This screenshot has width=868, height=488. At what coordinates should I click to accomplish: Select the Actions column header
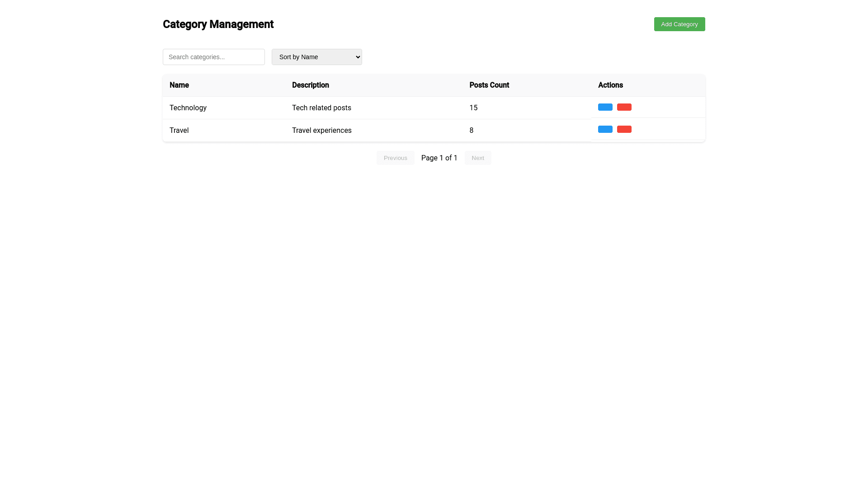coord(610,85)
